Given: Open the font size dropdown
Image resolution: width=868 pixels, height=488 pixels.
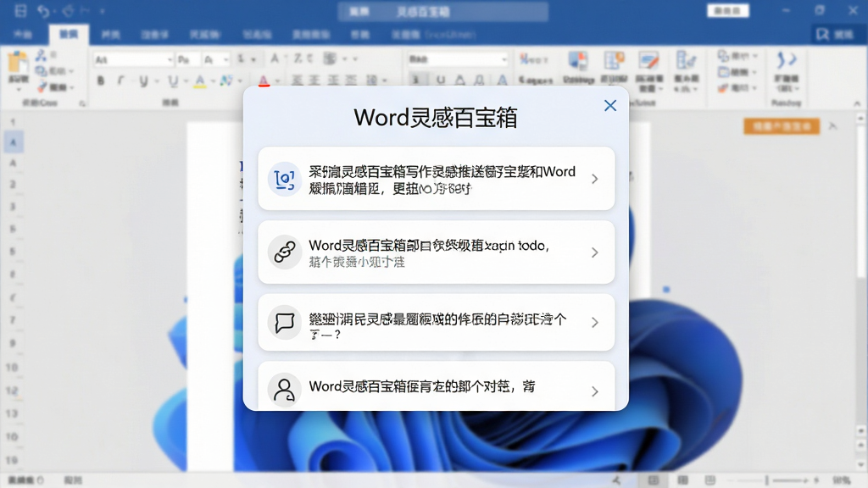Looking at the screenshot, I should pos(225,59).
